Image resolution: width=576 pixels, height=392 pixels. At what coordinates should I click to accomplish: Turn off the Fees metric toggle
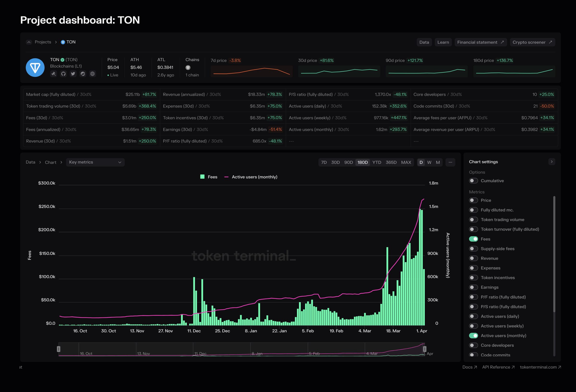point(473,239)
